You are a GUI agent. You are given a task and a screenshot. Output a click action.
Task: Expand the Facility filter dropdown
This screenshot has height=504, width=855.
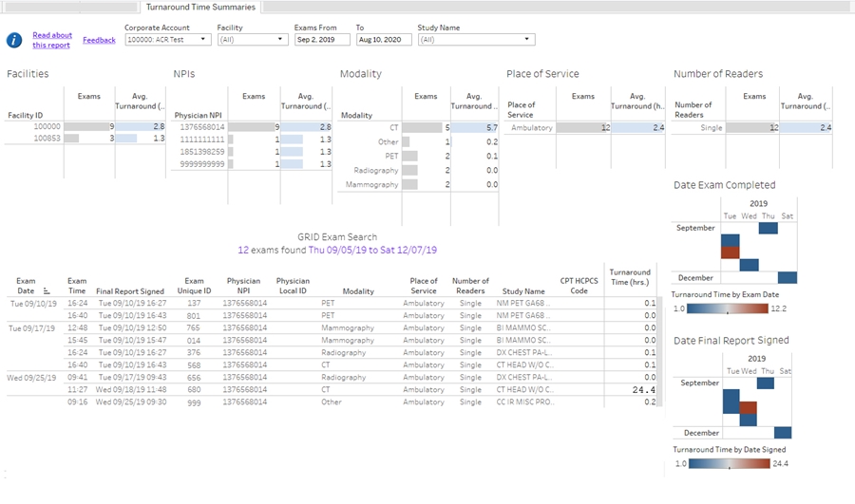point(252,40)
